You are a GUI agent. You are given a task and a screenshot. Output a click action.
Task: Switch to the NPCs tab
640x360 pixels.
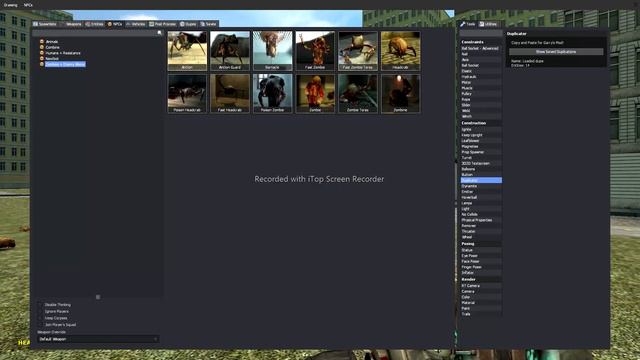(x=115, y=24)
